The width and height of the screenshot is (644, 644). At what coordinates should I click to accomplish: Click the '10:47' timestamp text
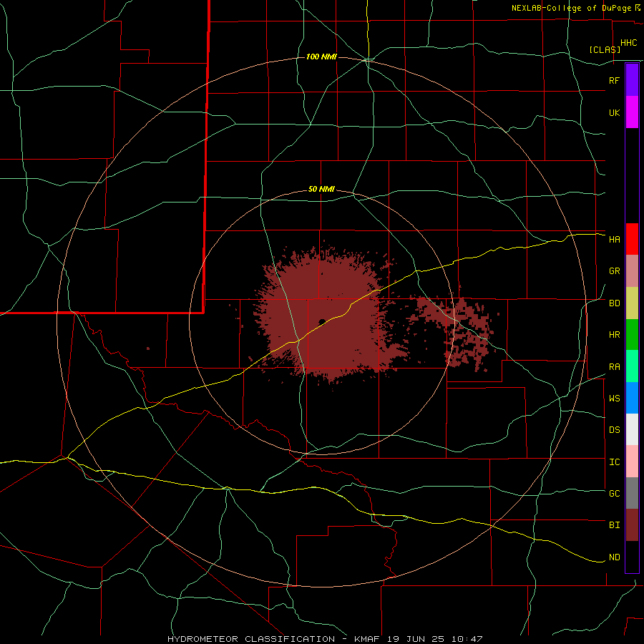pyautogui.click(x=467, y=639)
